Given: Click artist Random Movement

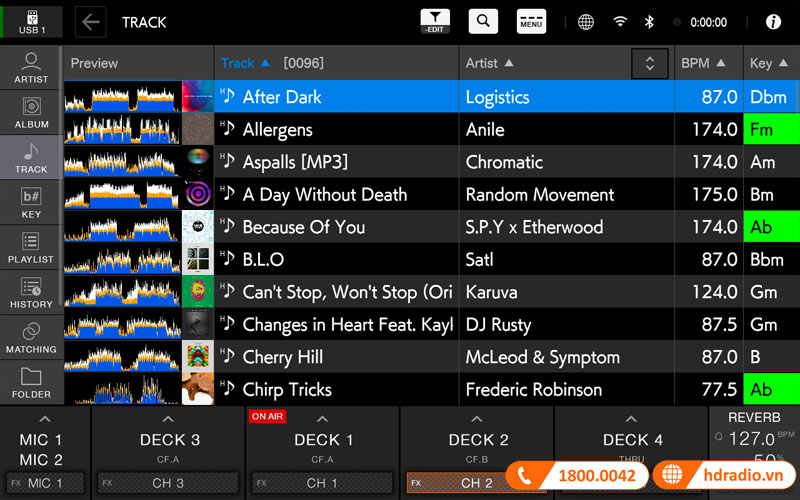Looking at the screenshot, I should click(540, 194).
